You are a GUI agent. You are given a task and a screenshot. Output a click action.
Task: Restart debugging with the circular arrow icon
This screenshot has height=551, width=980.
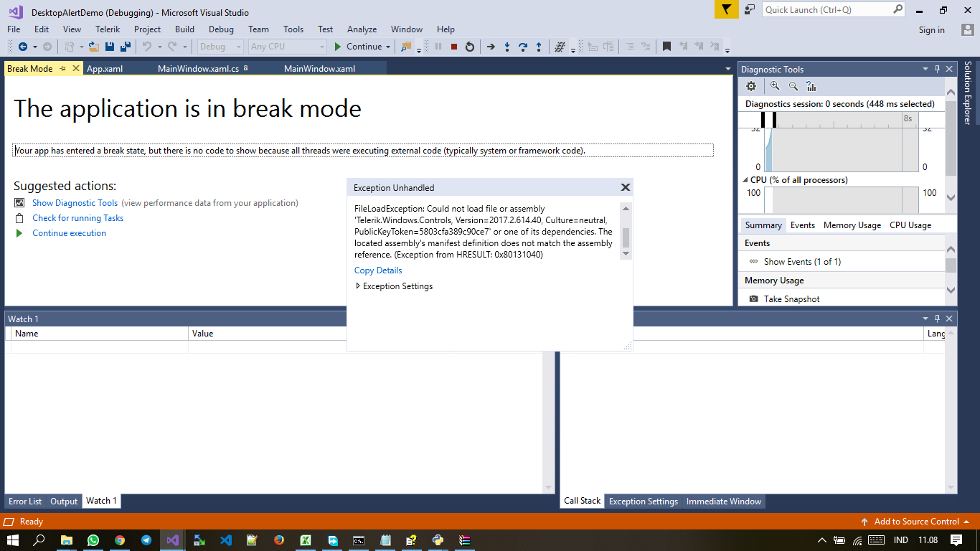470,47
